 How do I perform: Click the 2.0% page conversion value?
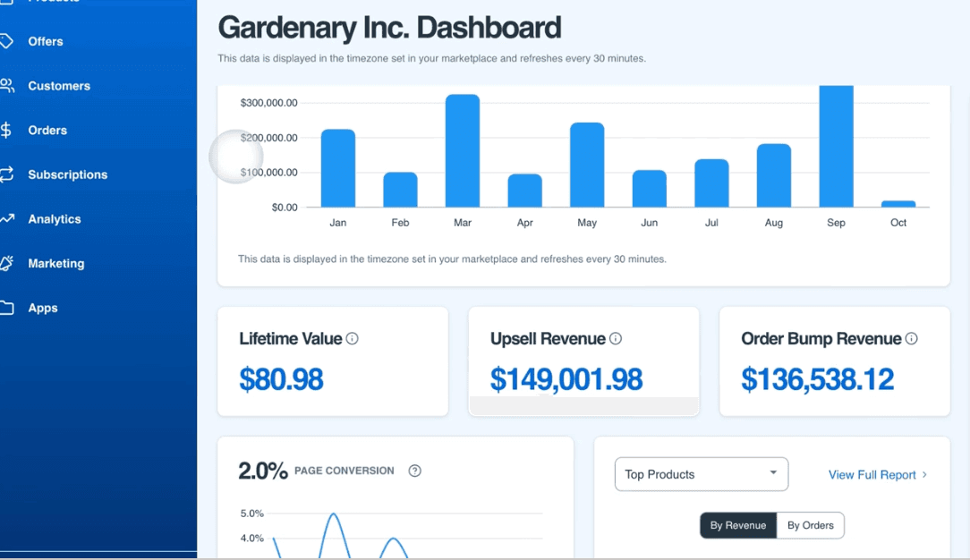(x=263, y=471)
